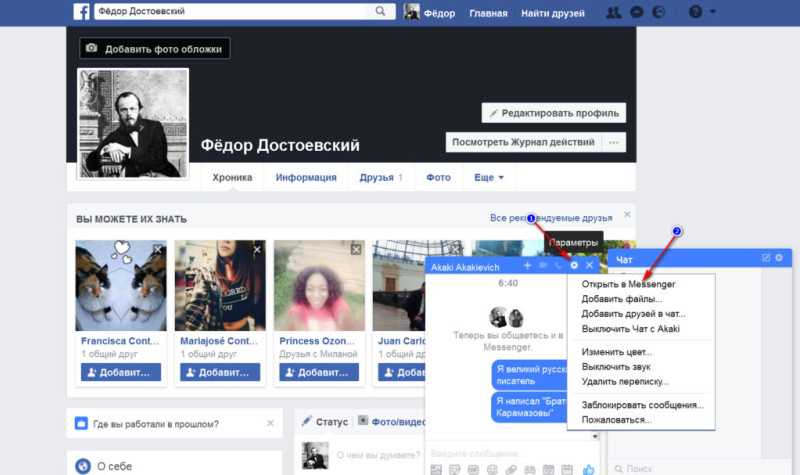The height and width of the screenshot is (475, 800).
Task: Open friend requests icon in top bar
Action: (613, 12)
